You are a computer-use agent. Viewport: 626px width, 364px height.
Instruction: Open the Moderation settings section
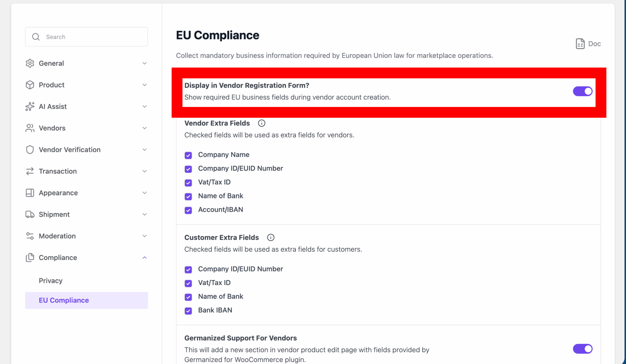pos(57,236)
